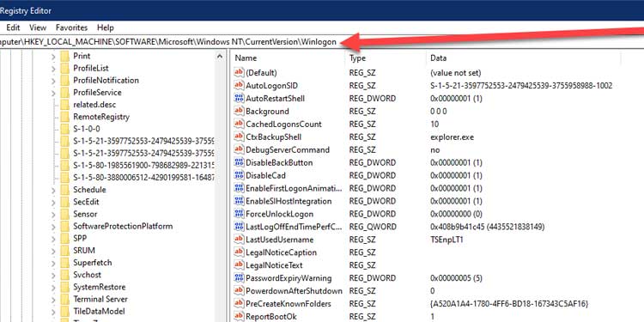The image size is (644, 322).
Task: Open the Edit menu
Action: [13, 27]
